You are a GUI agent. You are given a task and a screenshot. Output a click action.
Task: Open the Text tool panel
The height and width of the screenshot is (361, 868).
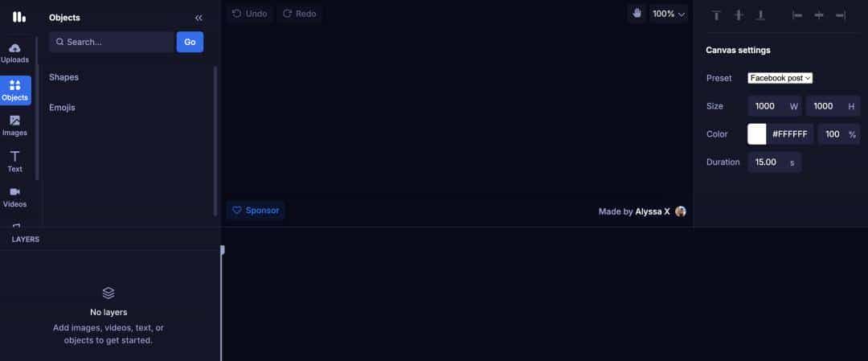pos(15,162)
